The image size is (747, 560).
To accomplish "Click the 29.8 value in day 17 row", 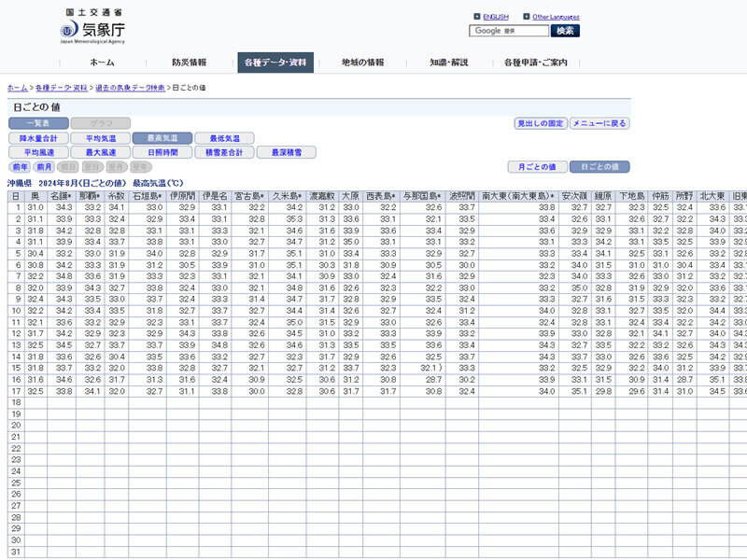I will tap(603, 391).
